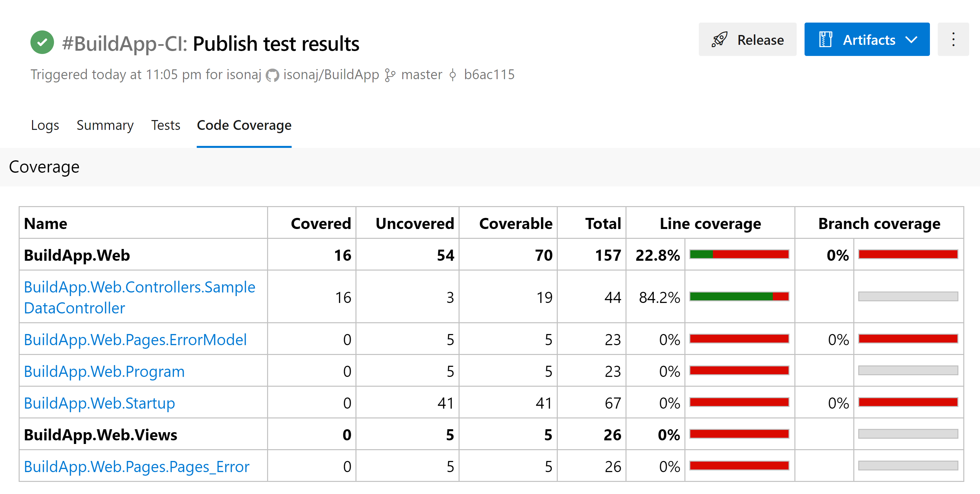
Task: Click the 22.8% line coverage value
Action: click(658, 255)
